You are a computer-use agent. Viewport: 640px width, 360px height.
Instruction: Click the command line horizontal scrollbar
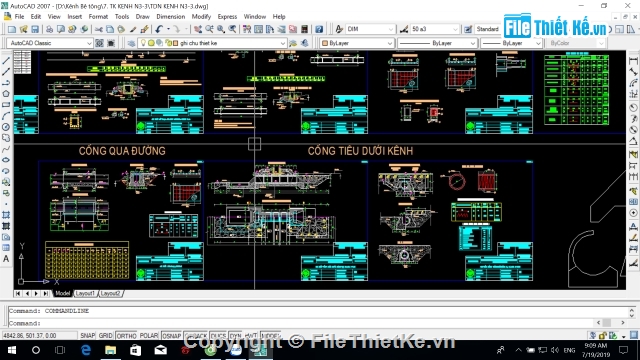(611, 323)
